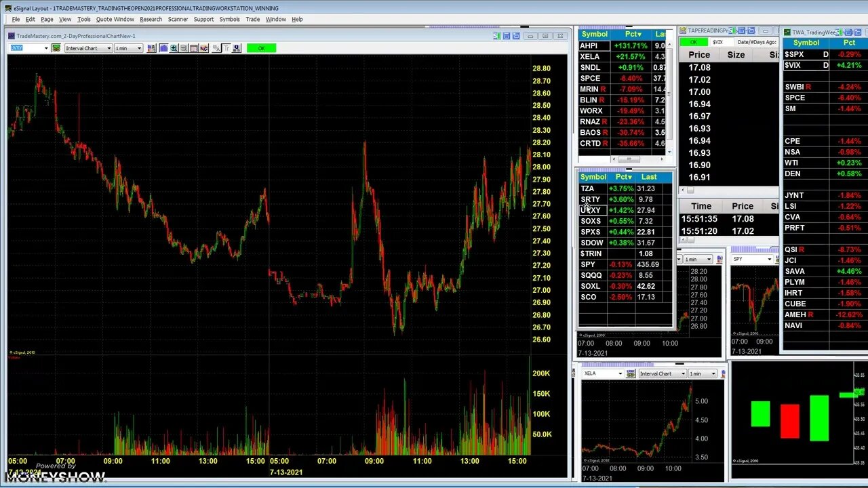The width and height of the screenshot is (868, 488).
Task: Select the highlighted blue chart icon in toolbar
Action: [163, 48]
